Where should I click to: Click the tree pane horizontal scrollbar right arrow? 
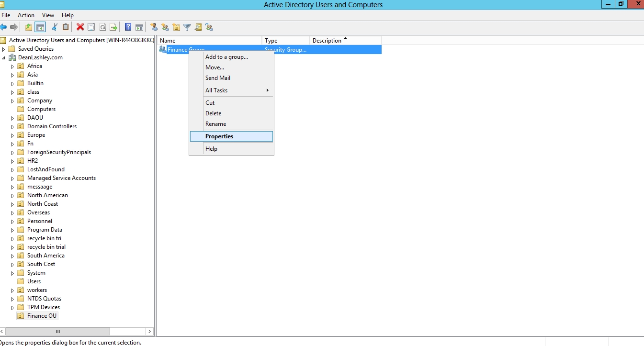point(149,331)
